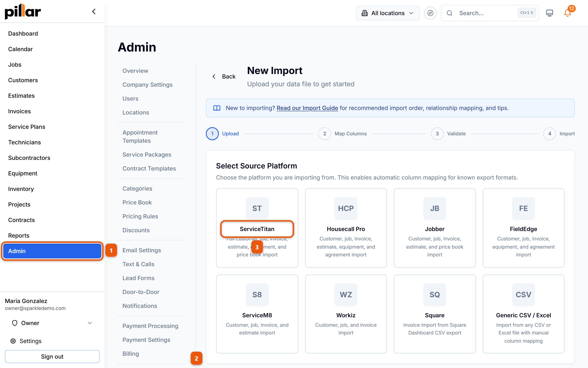This screenshot has height=368, width=588.
Task: Collapse the sidebar with the chevron
Action: coord(94,11)
